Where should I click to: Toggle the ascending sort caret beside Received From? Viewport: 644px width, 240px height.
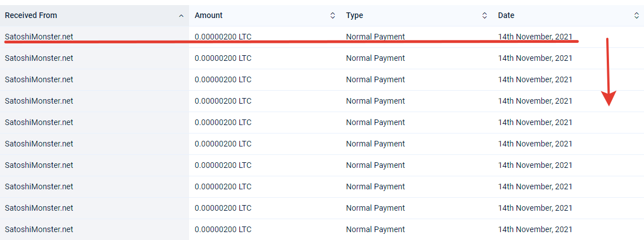click(x=181, y=16)
